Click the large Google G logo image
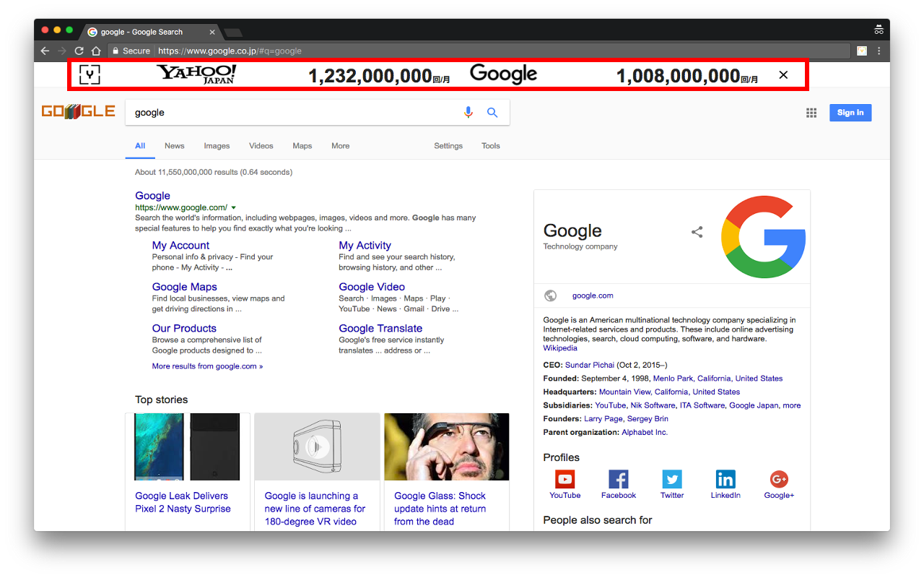 764,236
